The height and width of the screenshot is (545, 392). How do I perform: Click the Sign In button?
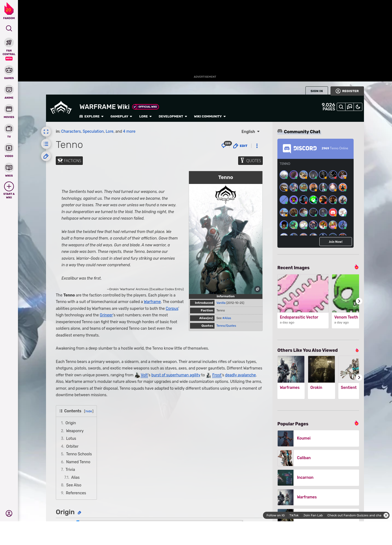[317, 91]
